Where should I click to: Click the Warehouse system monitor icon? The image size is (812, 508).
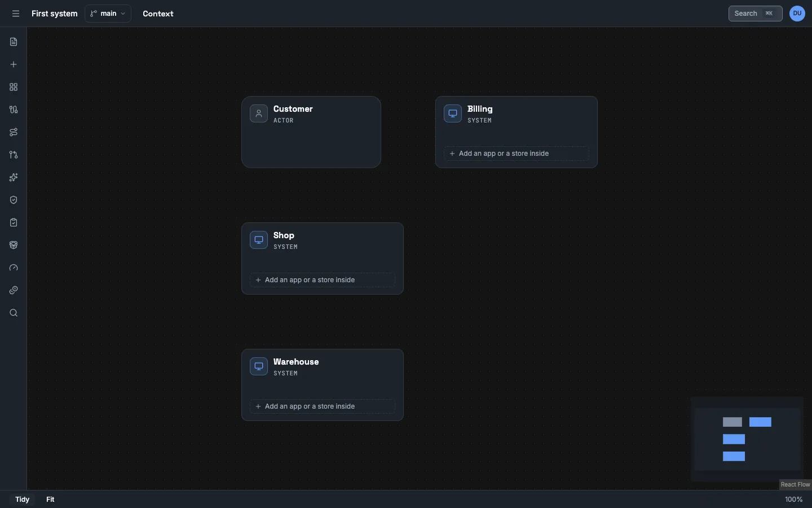click(259, 366)
